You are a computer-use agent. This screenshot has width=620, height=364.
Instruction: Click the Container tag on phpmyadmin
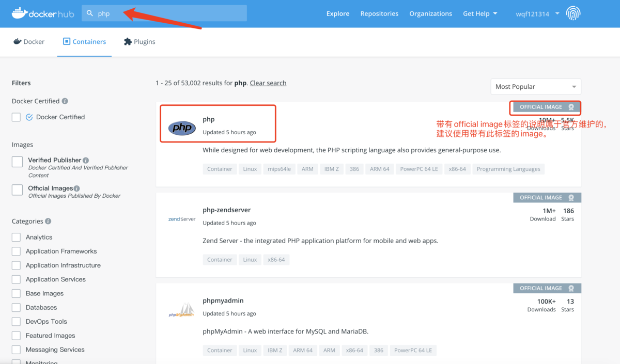coord(220,350)
